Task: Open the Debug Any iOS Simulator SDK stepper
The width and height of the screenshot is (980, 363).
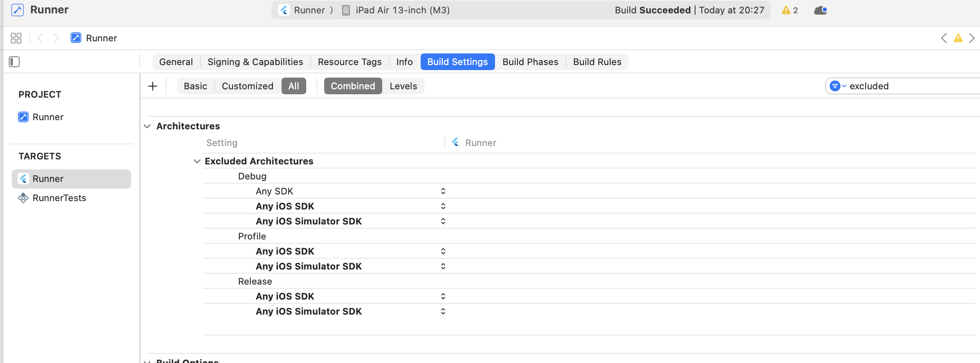Action: [443, 221]
